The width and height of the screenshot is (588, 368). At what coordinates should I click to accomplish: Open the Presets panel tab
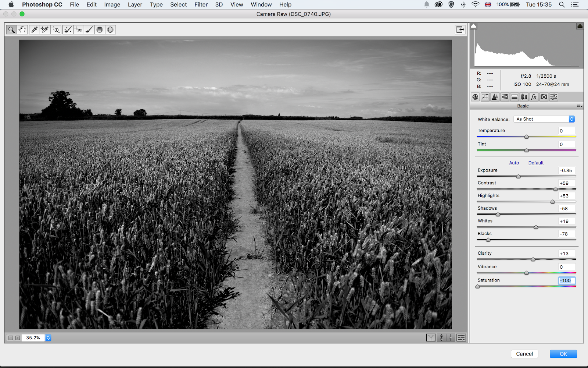click(554, 97)
